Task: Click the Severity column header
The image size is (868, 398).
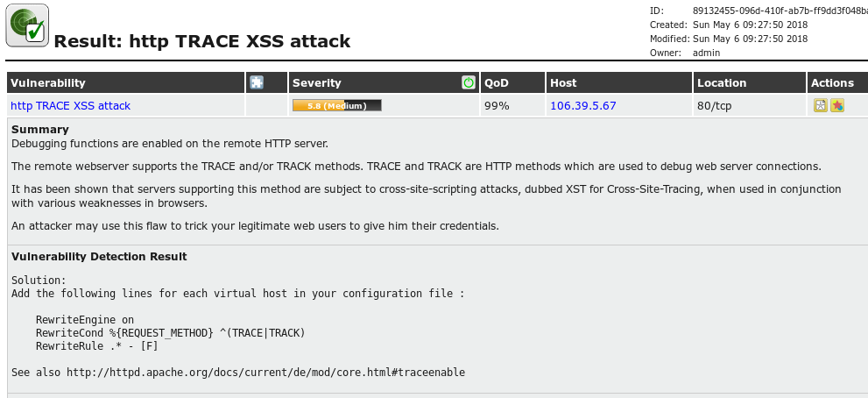Action: pyautogui.click(x=316, y=83)
